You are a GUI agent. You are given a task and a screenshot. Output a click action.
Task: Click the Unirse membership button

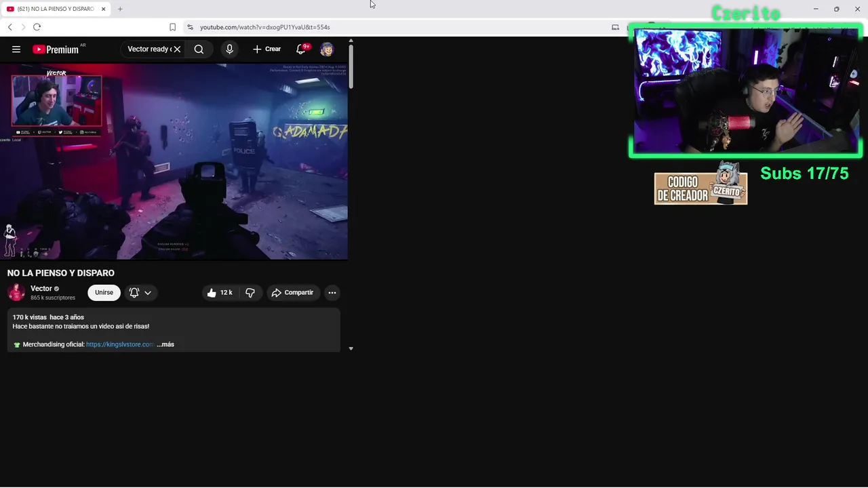tap(104, 292)
